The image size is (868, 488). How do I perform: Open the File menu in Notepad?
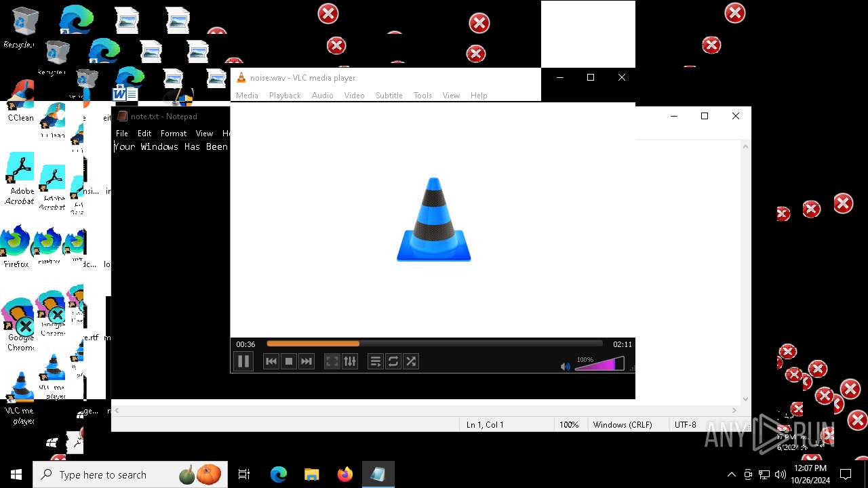click(122, 134)
